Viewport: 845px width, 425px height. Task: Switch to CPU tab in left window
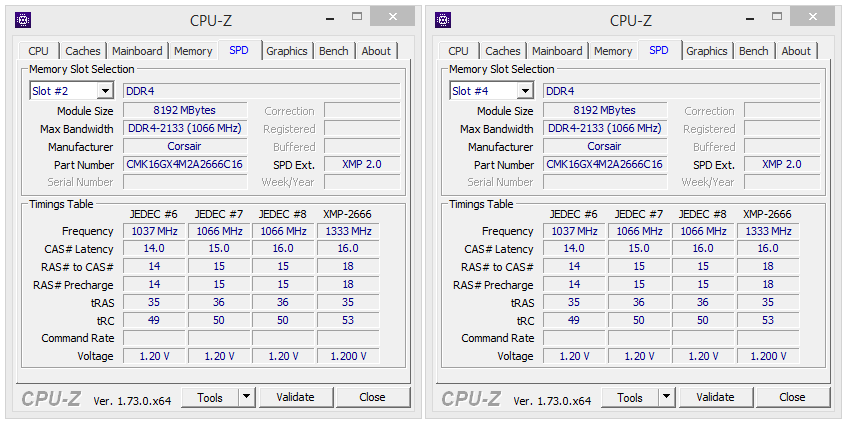38,51
